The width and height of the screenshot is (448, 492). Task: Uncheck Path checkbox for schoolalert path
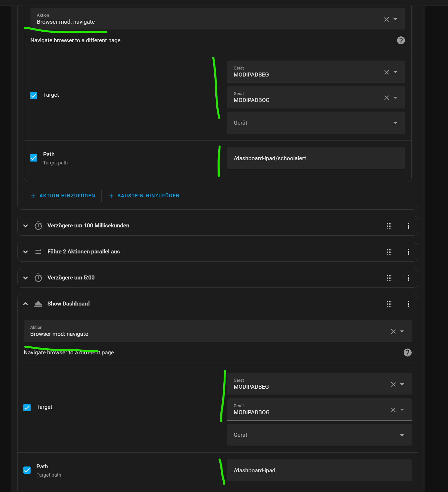pos(34,158)
